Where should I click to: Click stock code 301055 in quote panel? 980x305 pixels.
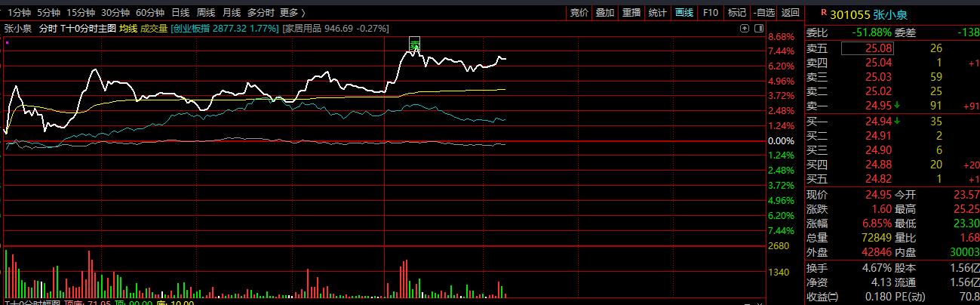click(x=849, y=14)
